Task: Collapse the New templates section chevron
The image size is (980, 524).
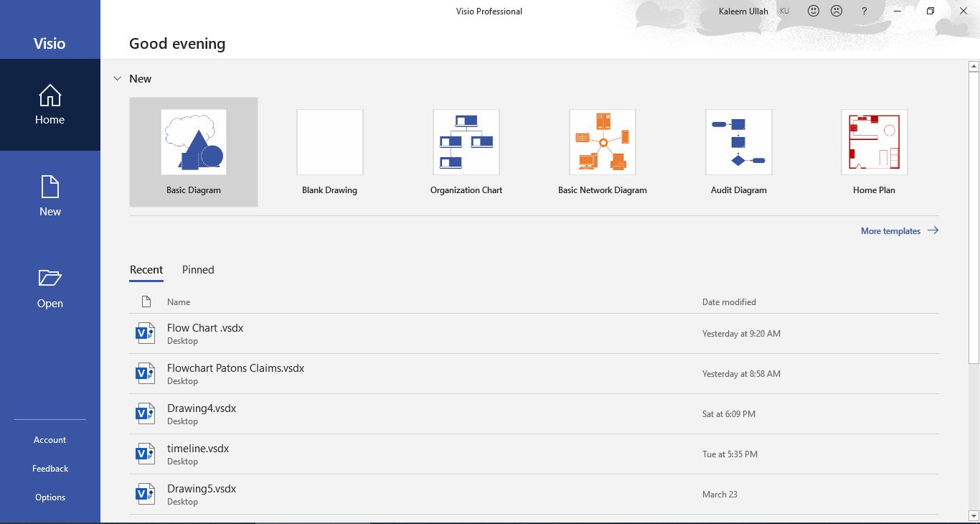Action: click(x=117, y=78)
